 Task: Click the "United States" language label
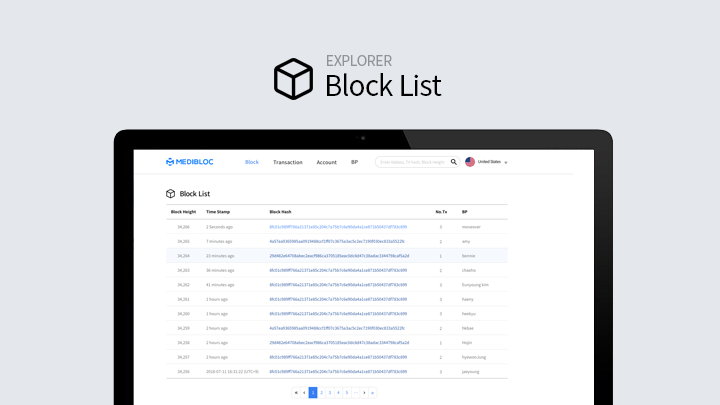point(489,162)
